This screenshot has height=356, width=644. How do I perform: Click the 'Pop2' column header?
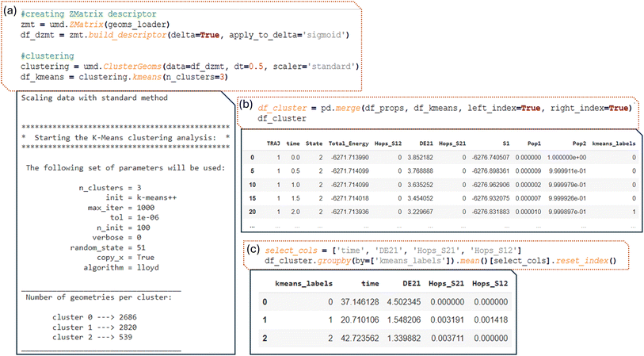pos(580,144)
